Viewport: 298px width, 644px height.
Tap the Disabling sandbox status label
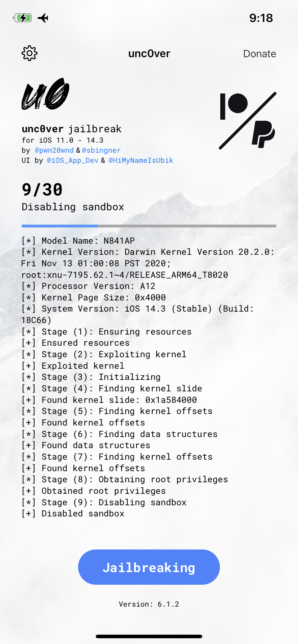[x=73, y=207]
